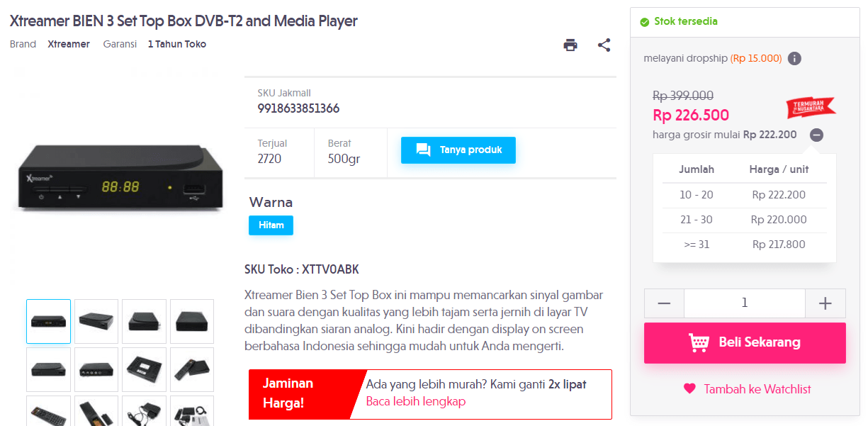Screen dimensions: 868x426
Task: Click the >= 31 quantity cell
Action: tap(697, 245)
